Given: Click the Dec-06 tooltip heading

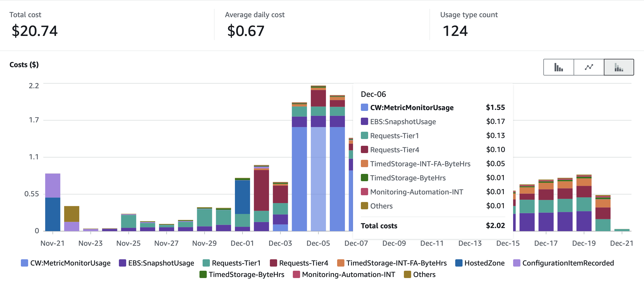Looking at the screenshot, I should click(x=373, y=94).
